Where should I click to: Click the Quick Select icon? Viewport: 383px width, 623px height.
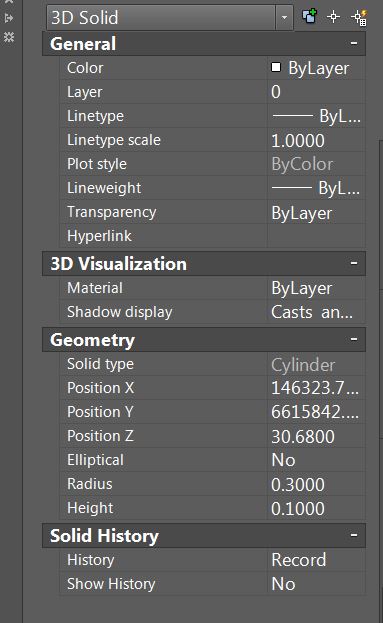tap(359, 17)
